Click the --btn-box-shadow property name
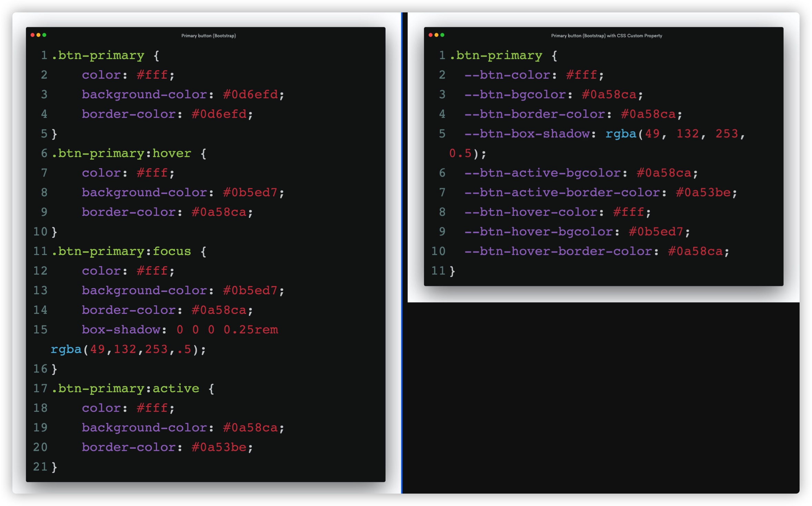This screenshot has width=812, height=506. [527, 134]
